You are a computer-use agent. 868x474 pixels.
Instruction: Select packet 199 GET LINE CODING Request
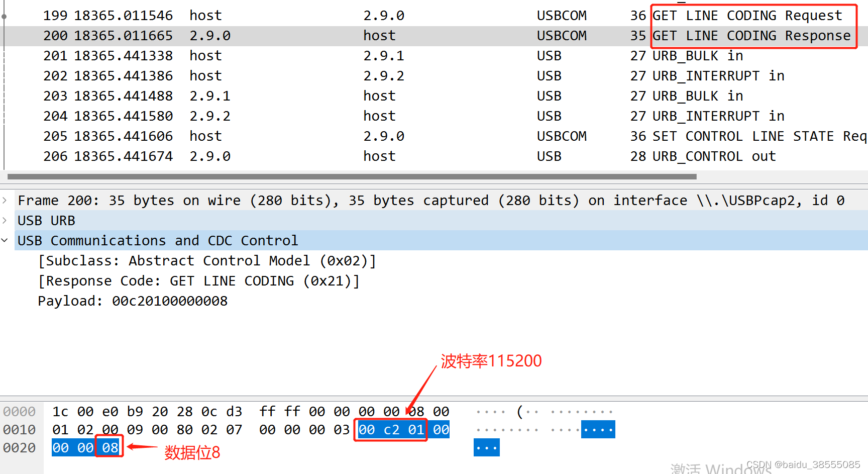click(352, 15)
